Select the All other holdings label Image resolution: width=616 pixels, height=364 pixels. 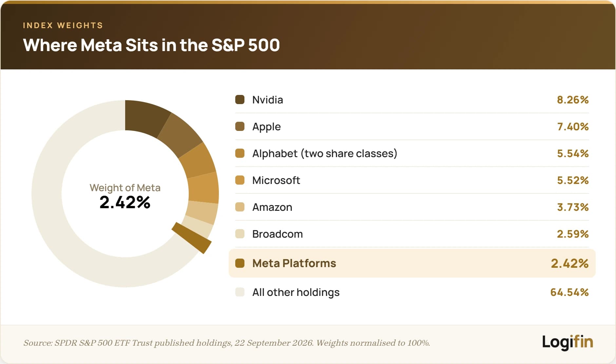[x=296, y=292]
